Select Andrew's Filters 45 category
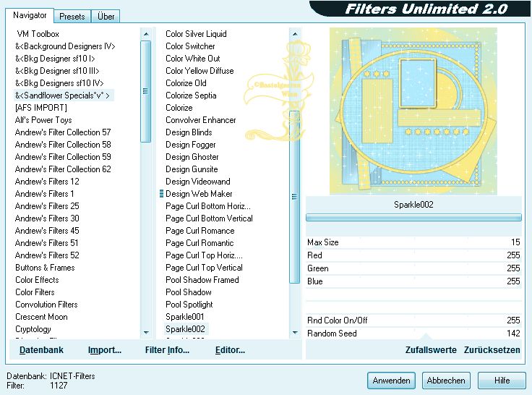 [x=47, y=231]
